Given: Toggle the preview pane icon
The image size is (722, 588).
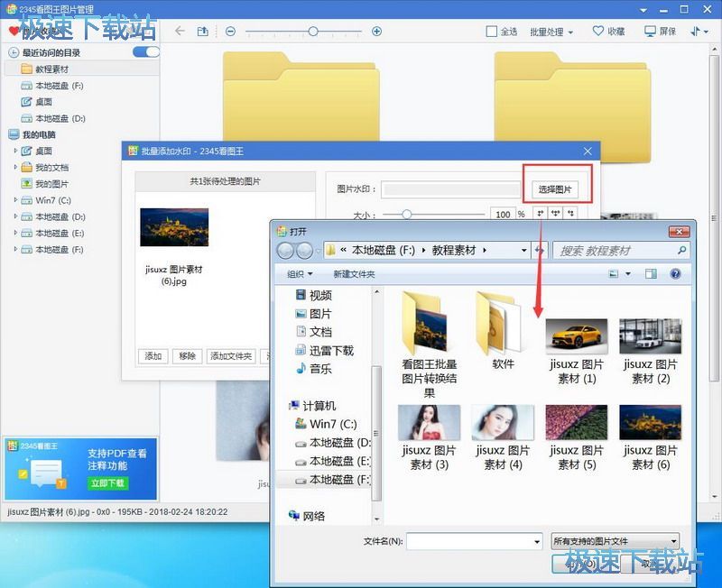Looking at the screenshot, I should [x=651, y=274].
